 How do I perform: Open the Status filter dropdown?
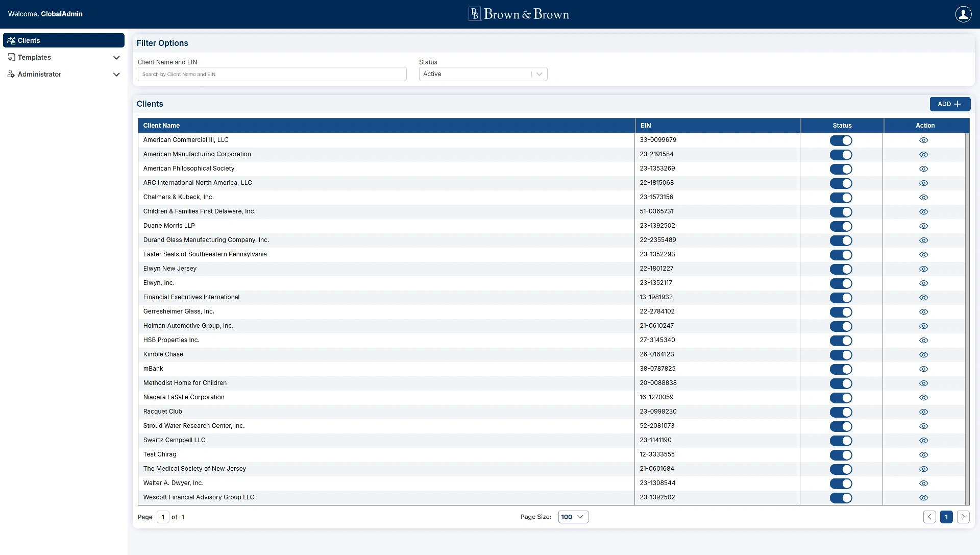pyautogui.click(x=483, y=74)
